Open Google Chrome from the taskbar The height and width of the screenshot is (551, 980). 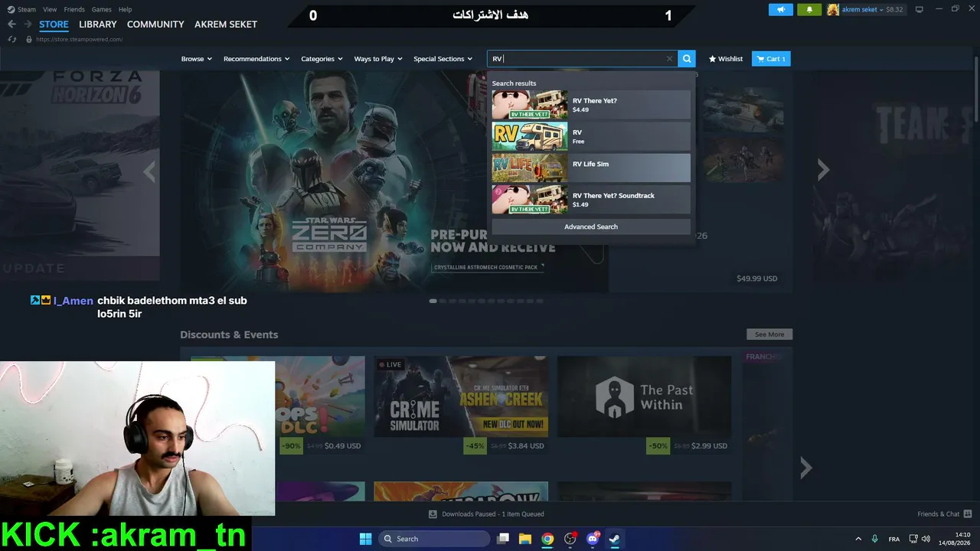click(x=547, y=539)
